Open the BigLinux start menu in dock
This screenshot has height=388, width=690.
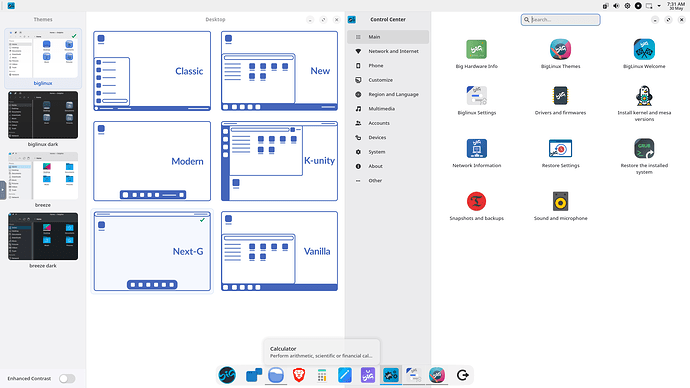(x=227, y=375)
